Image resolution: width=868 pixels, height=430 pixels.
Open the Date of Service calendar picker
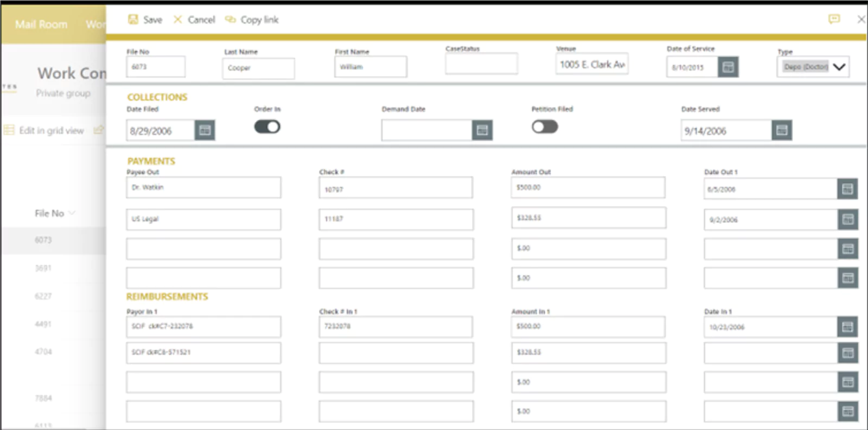[x=728, y=67]
